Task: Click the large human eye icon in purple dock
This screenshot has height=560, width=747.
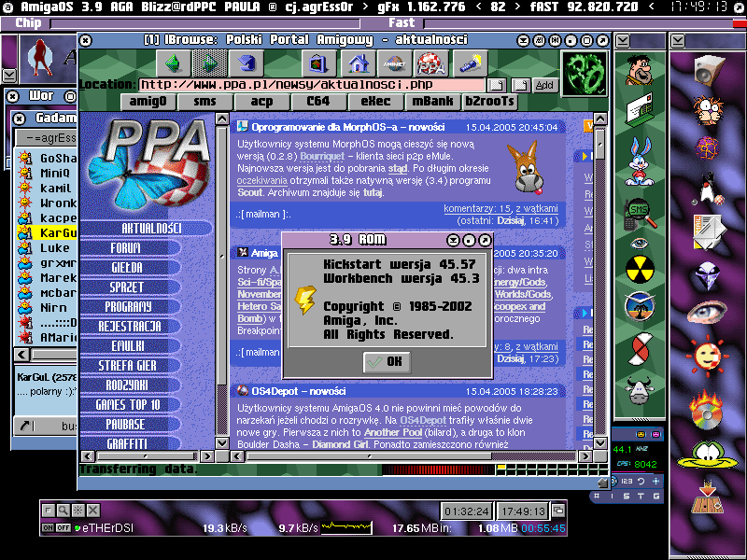Action: click(708, 313)
